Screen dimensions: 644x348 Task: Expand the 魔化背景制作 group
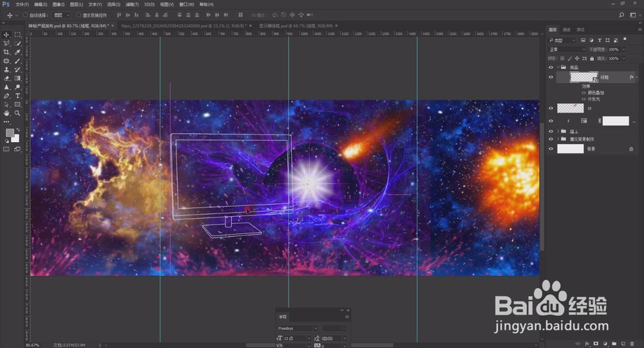coord(558,139)
